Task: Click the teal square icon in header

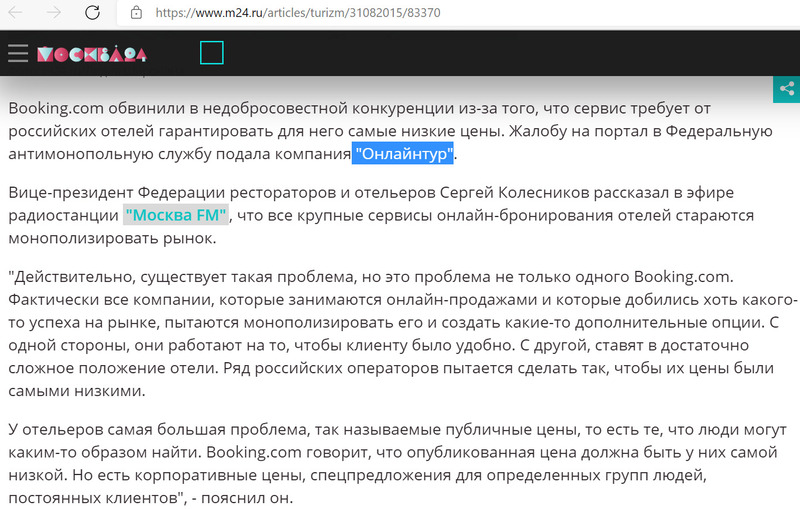Action: pos(211,53)
